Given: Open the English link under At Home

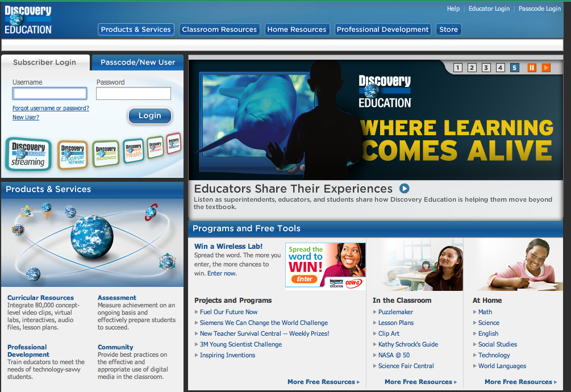Looking at the screenshot, I should pos(489,333).
